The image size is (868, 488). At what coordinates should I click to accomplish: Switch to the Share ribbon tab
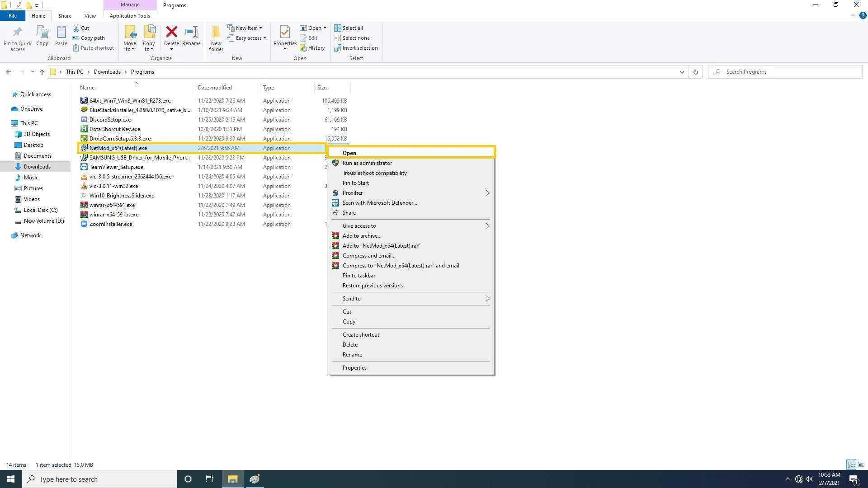[65, 16]
